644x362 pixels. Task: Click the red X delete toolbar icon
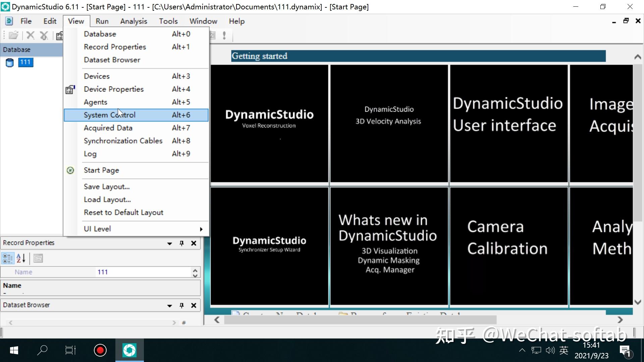tap(30, 35)
